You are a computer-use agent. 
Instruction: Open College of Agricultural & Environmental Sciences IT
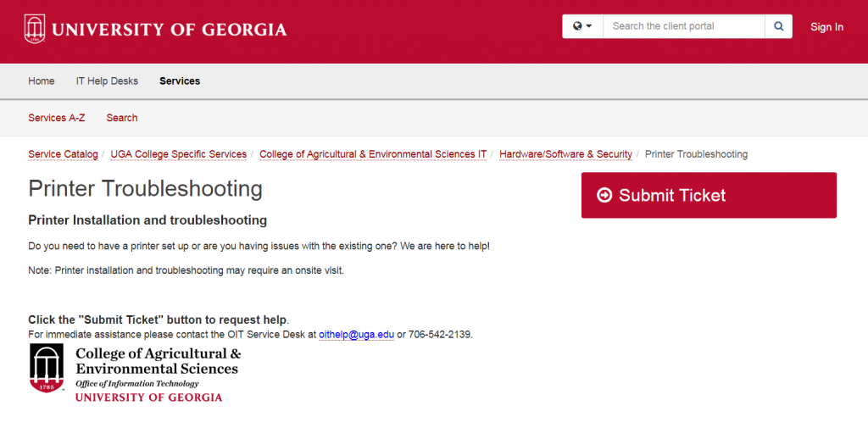(x=373, y=154)
